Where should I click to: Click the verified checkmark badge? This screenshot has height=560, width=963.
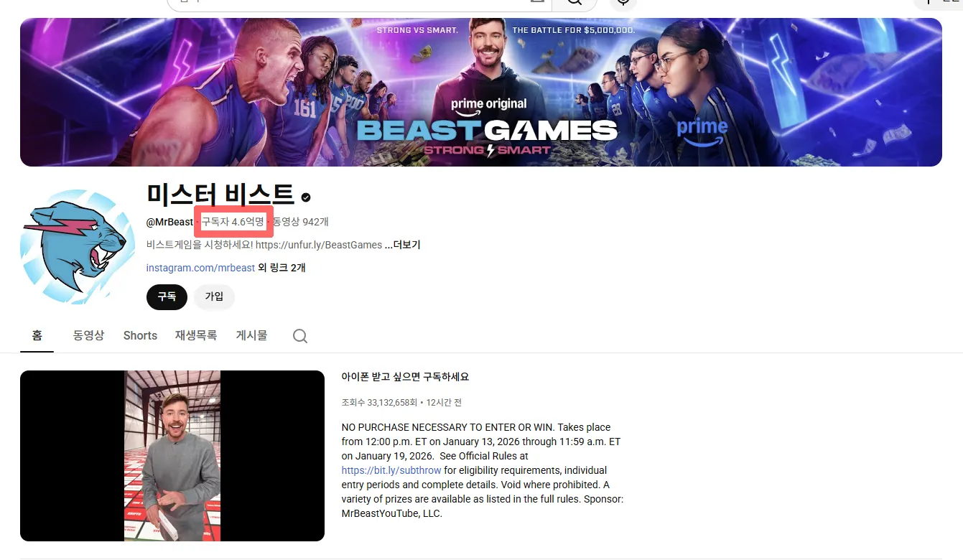click(x=306, y=197)
